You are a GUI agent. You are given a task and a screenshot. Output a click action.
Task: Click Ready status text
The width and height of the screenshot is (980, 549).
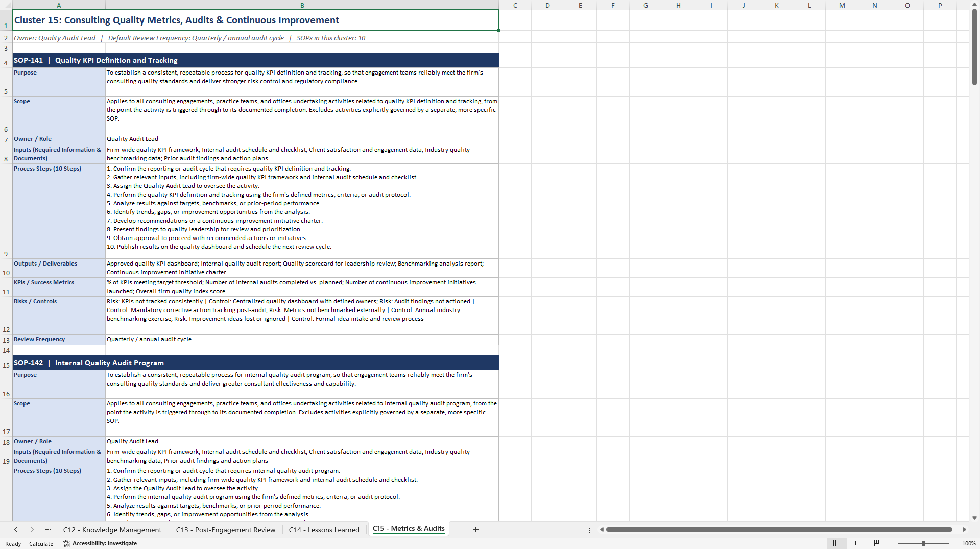click(13, 544)
